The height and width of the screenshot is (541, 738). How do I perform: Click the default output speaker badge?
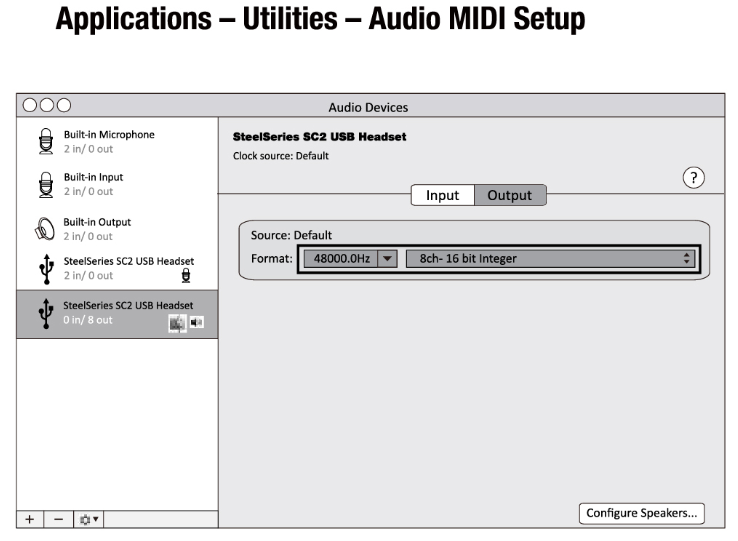click(x=197, y=322)
